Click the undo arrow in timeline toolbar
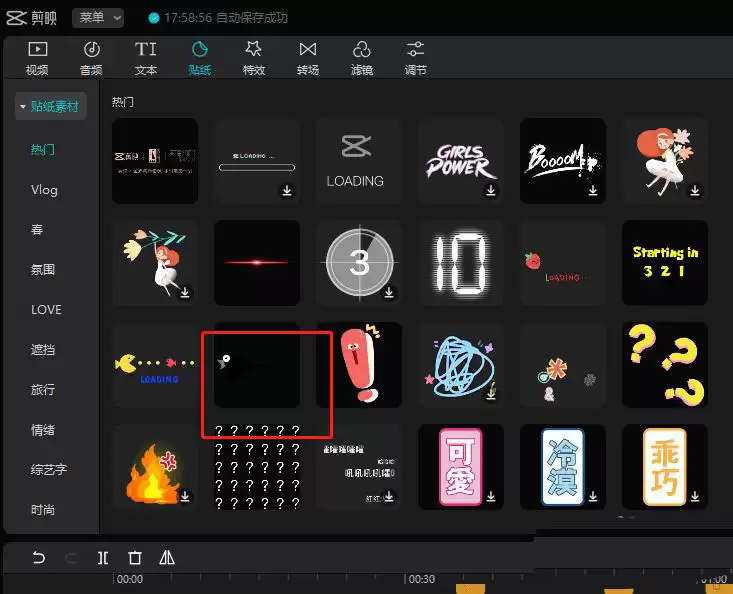 pos(39,558)
